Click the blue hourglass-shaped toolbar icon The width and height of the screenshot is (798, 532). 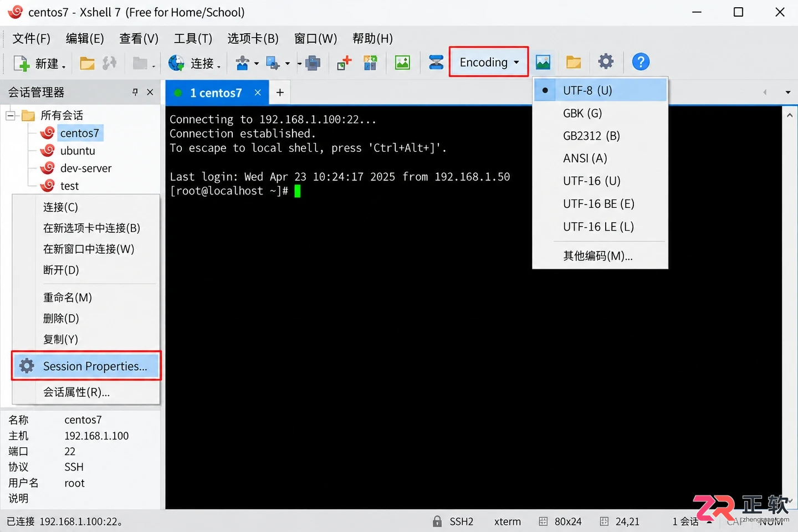[x=436, y=62]
